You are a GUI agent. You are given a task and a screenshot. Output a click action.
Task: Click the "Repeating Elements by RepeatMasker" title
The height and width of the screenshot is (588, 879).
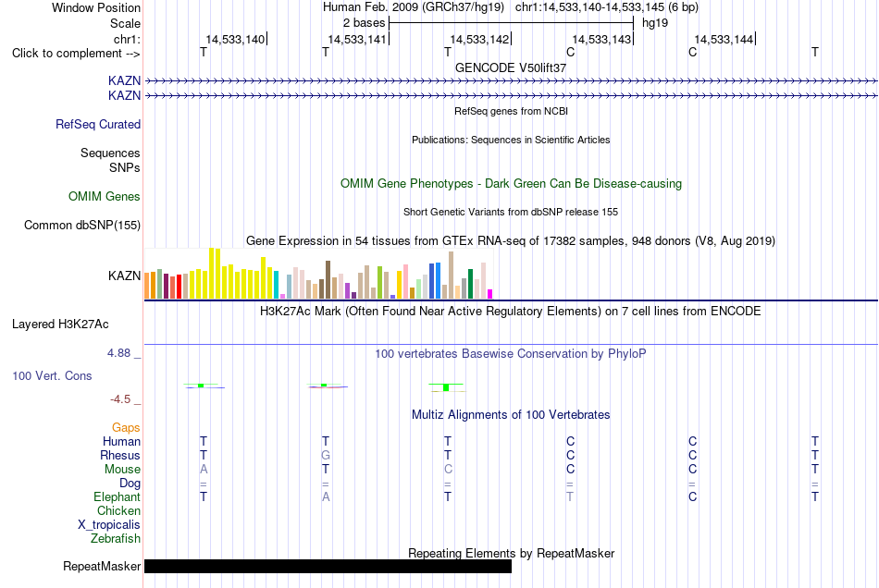512,553
